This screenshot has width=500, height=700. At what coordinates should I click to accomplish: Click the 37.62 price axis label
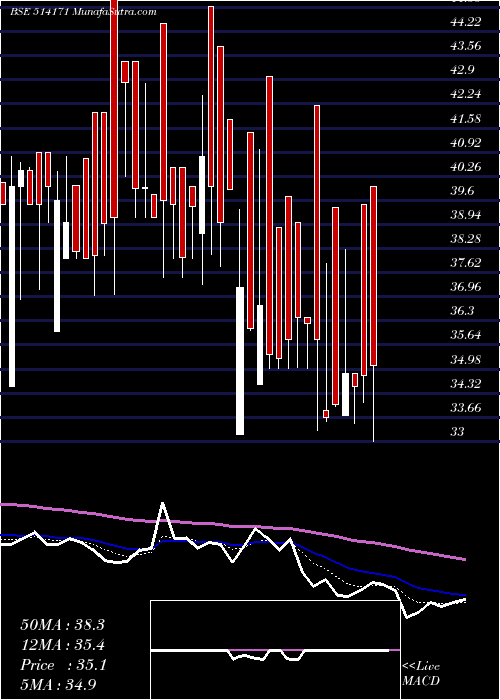467,262
